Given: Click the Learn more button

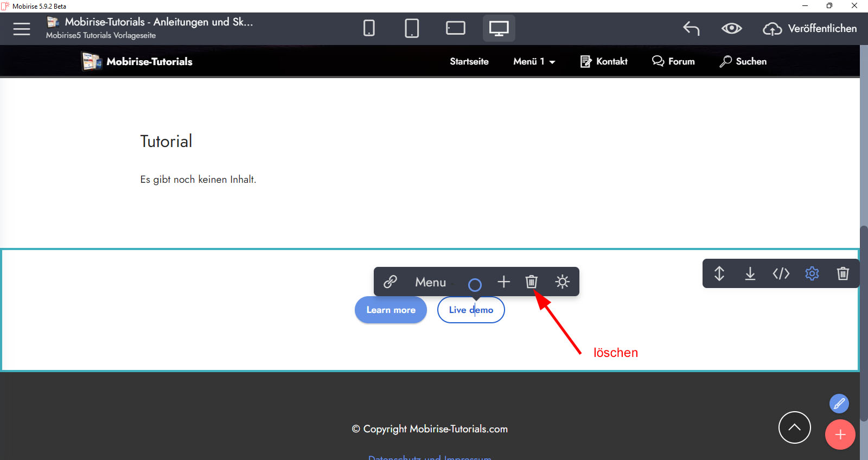Looking at the screenshot, I should (391, 310).
